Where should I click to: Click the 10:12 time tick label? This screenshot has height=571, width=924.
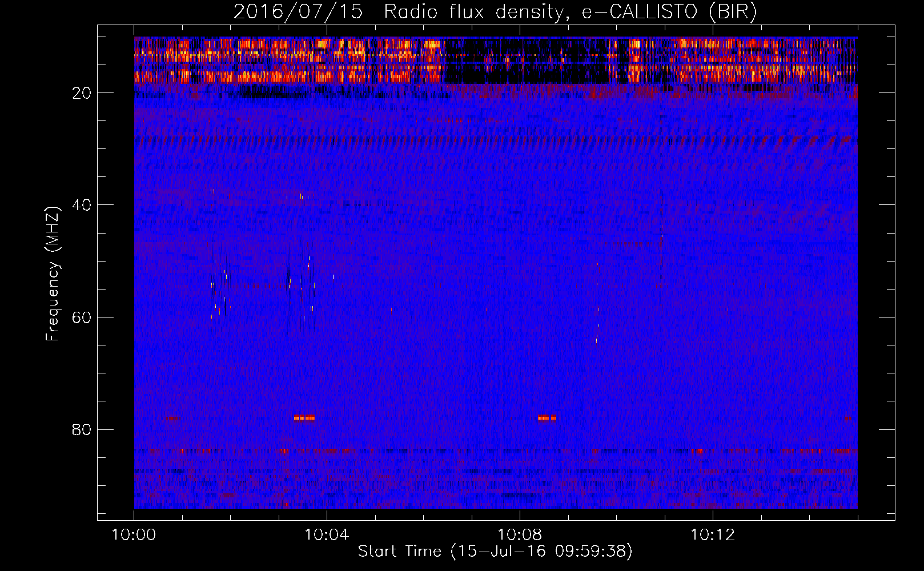(713, 535)
